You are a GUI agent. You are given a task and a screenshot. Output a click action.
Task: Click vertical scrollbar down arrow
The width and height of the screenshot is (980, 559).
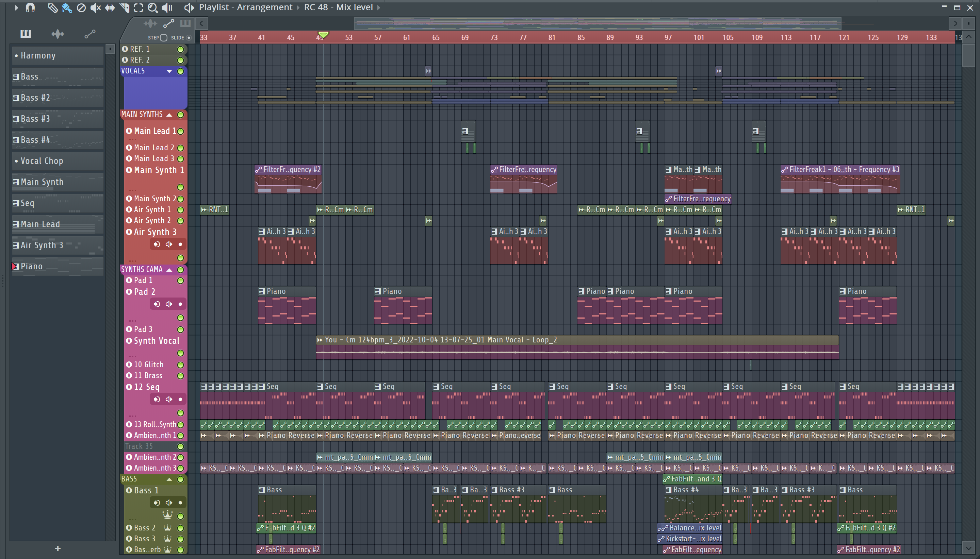(x=969, y=548)
